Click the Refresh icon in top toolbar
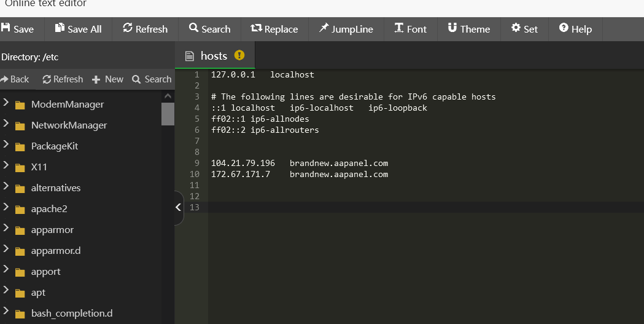The image size is (644, 324). click(128, 28)
